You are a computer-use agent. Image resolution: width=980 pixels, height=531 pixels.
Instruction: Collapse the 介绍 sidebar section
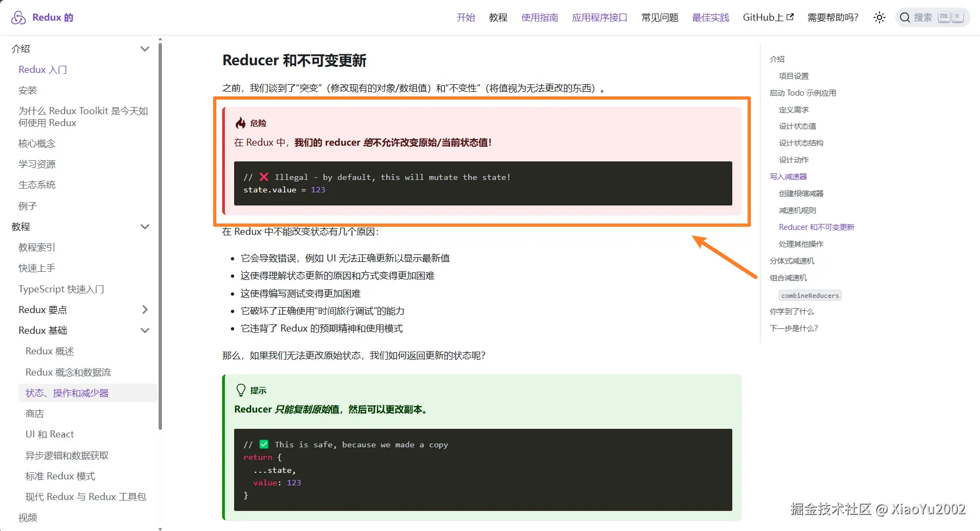click(x=145, y=48)
